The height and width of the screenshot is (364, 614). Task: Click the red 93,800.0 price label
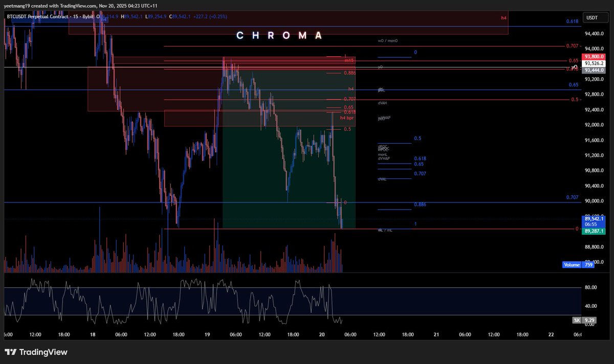pyautogui.click(x=594, y=57)
